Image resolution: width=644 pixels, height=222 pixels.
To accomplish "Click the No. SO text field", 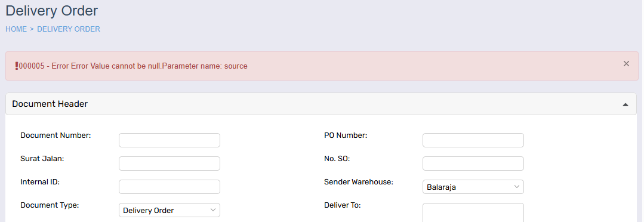I will point(473,164).
